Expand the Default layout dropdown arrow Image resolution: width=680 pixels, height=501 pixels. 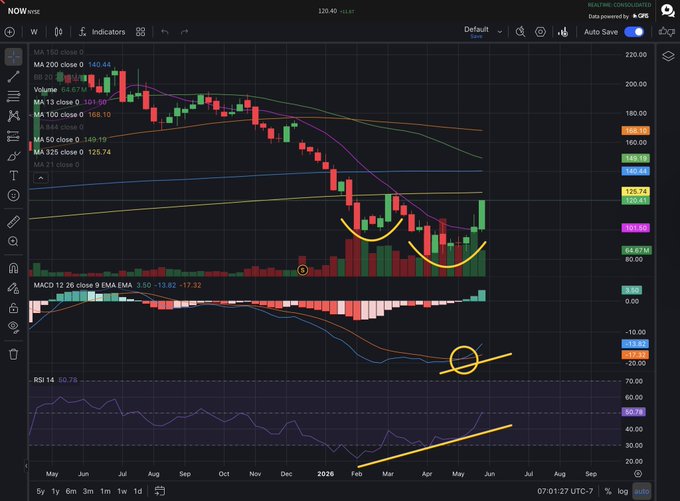(500, 32)
